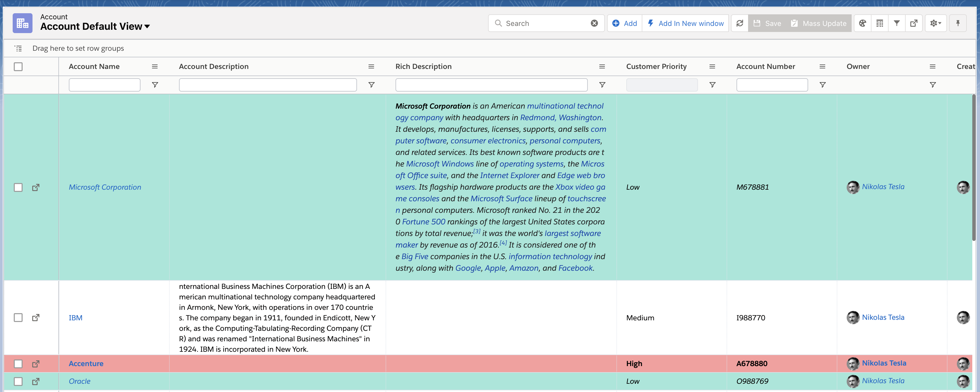
Task: Click the pin icon in the toolbar
Action: [958, 23]
